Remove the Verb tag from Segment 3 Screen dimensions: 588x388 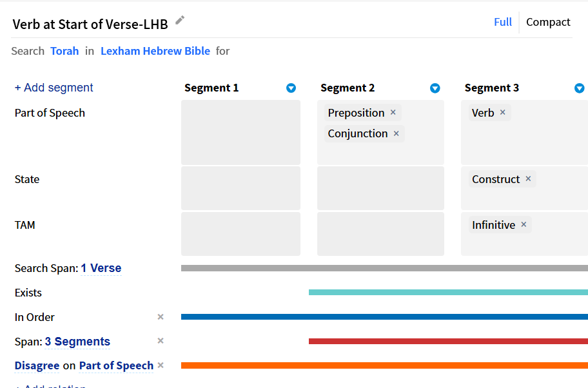[503, 112]
